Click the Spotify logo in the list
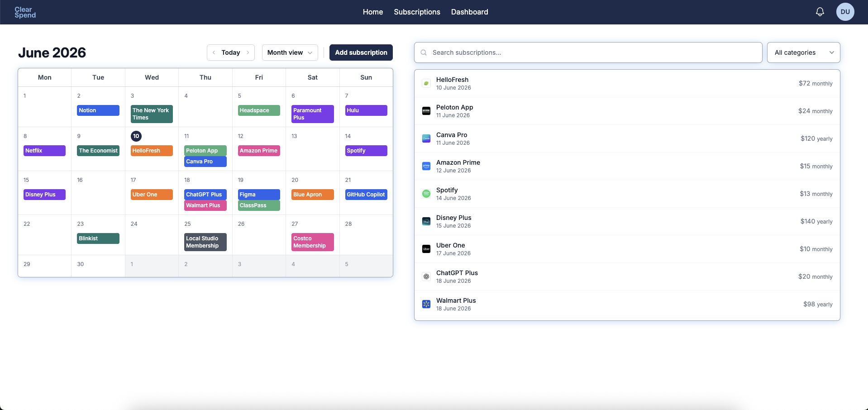This screenshot has width=868, height=410. point(426,194)
